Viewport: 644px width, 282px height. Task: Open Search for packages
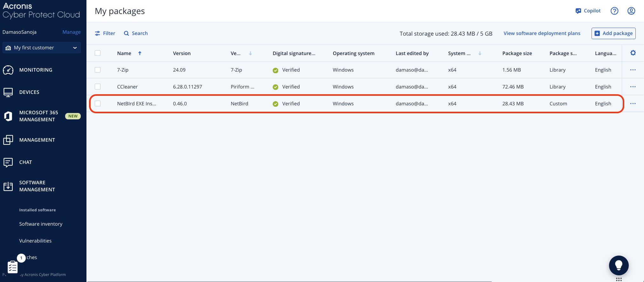click(136, 33)
